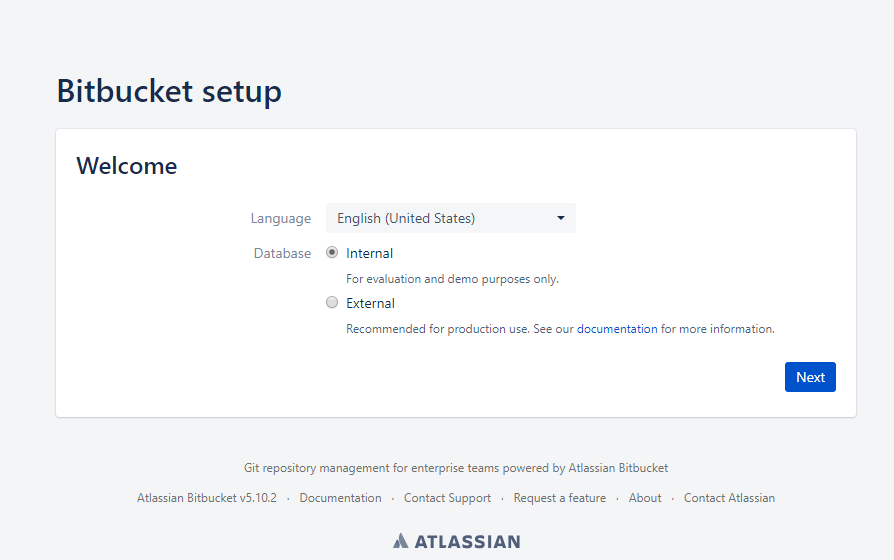Click the blue Next button
The image size is (894, 560).
click(x=810, y=377)
